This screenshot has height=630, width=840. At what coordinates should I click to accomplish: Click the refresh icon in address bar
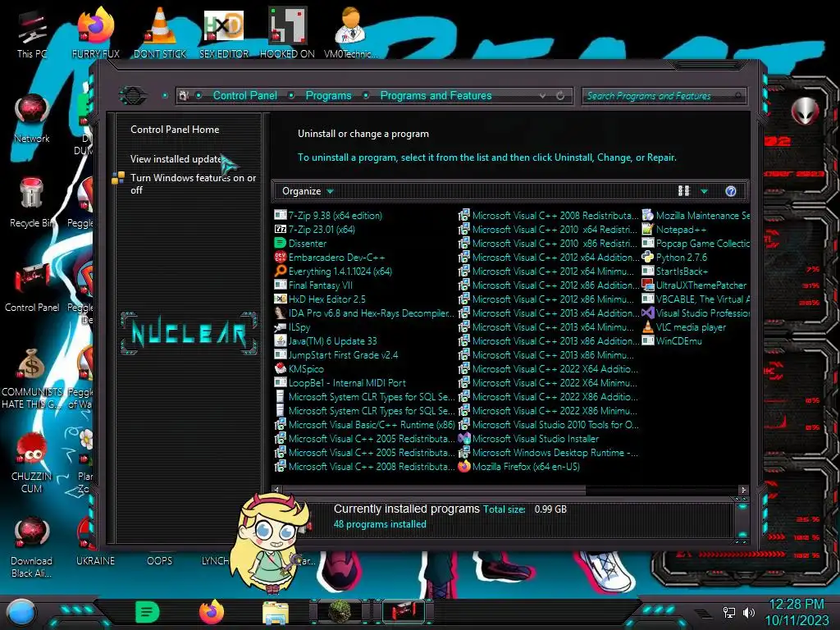point(560,96)
